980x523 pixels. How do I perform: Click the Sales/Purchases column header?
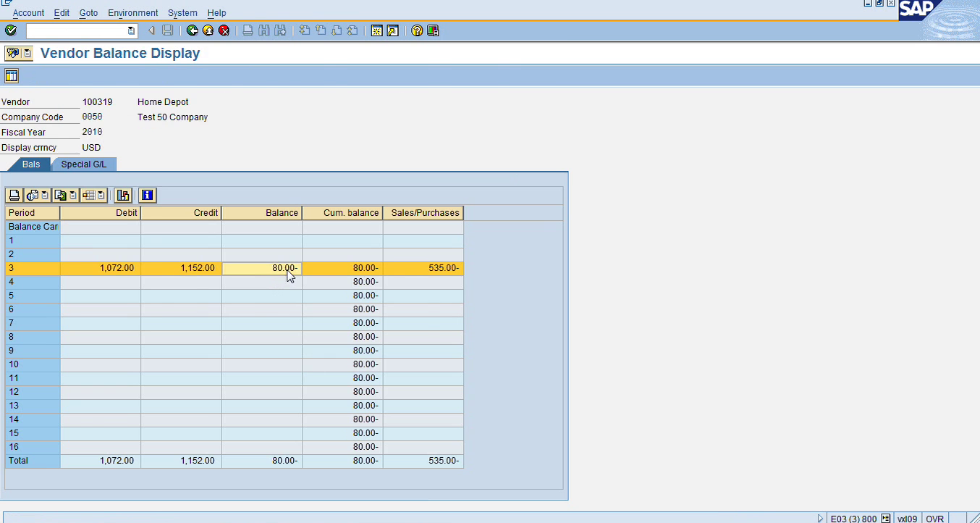tap(423, 213)
